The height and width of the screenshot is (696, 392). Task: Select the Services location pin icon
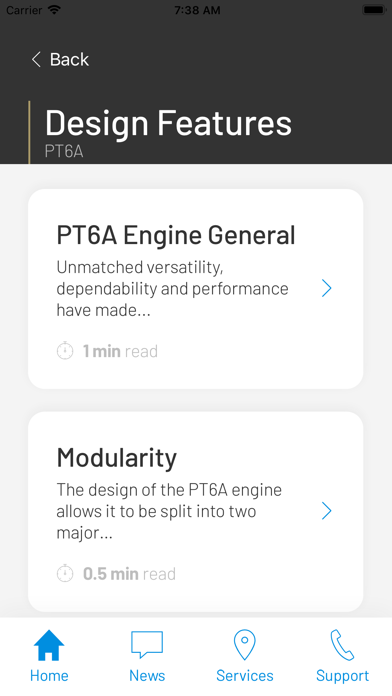coord(245,645)
